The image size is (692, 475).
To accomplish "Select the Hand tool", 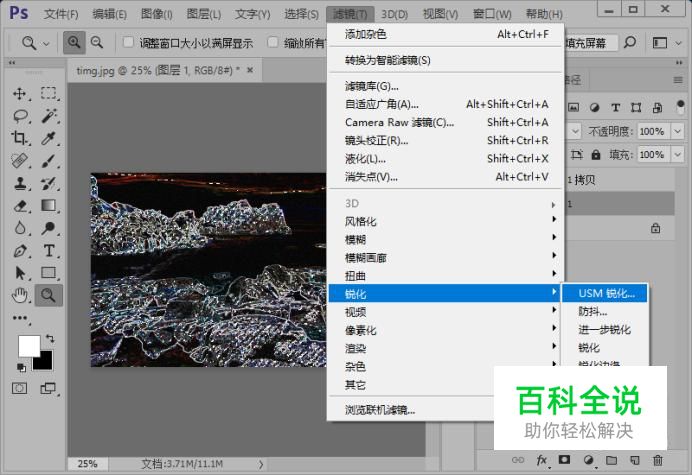I will click(19, 295).
